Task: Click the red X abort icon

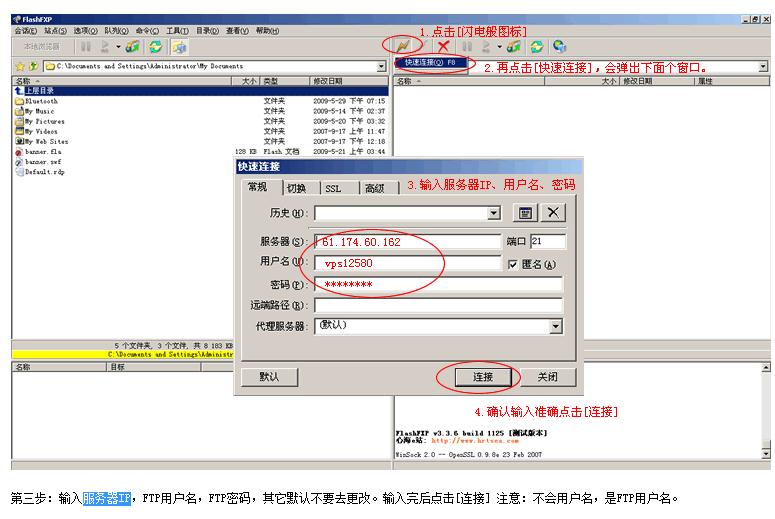Action: (443, 47)
